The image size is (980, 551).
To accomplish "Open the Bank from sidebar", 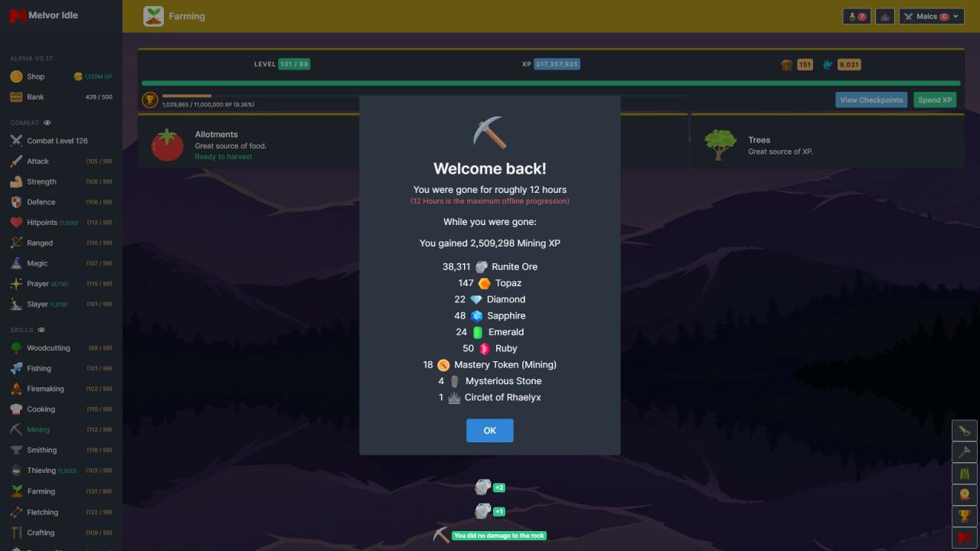I will tap(35, 97).
